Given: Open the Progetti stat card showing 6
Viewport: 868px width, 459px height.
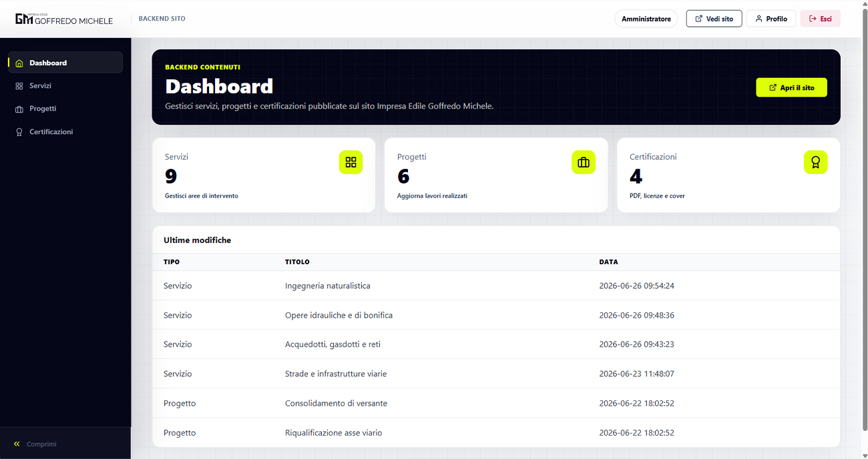Looking at the screenshot, I should tap(496, 175).
